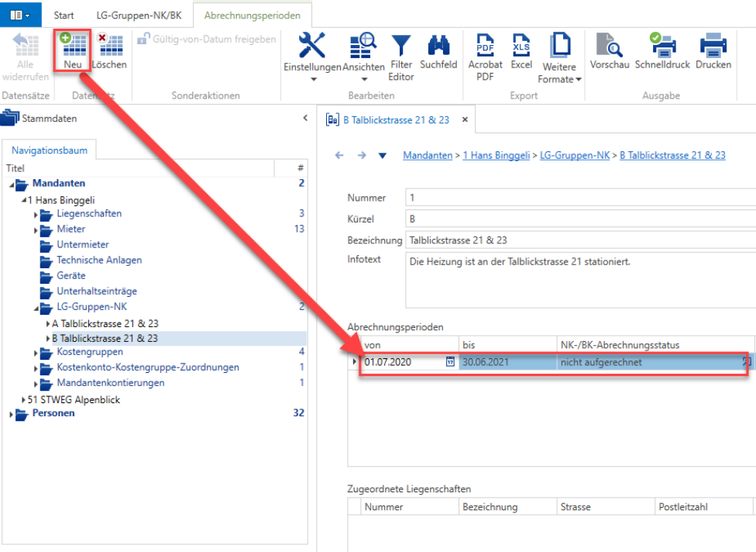This screenshot has height=552, width=756.
Task: Click the bis date cell 30.06.2021
Action: [507, 362]
